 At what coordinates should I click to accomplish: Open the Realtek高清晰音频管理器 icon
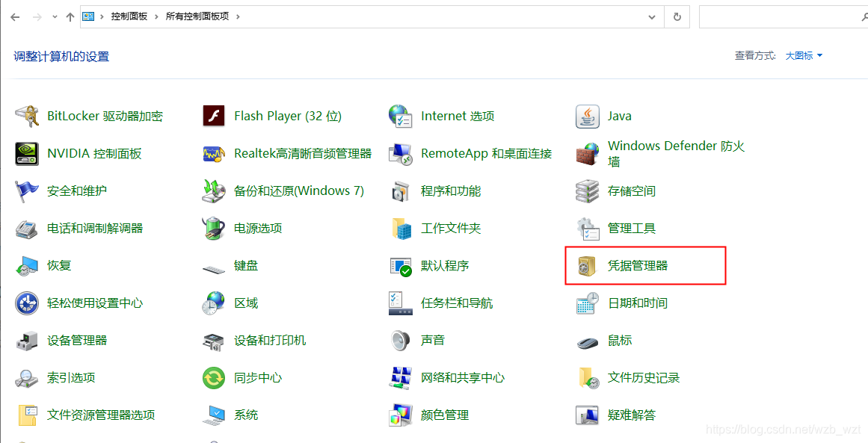214,154
